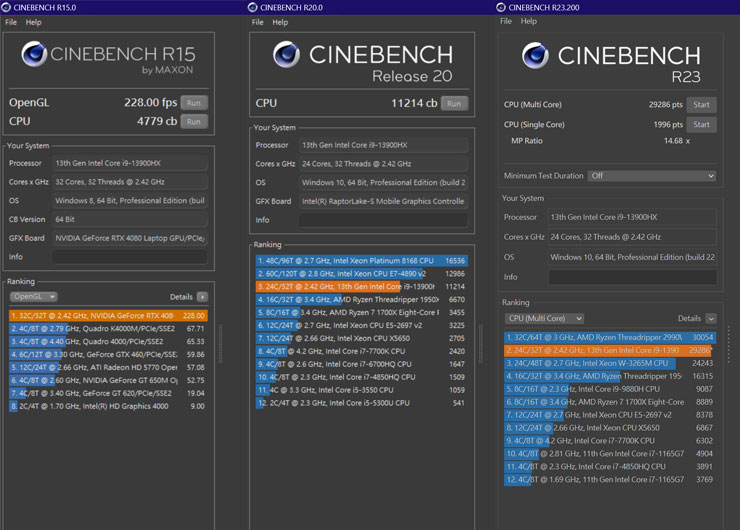Start the CPU (Multi Core) test
This screenshot has height=530, width=740.
tap(701, 105)
